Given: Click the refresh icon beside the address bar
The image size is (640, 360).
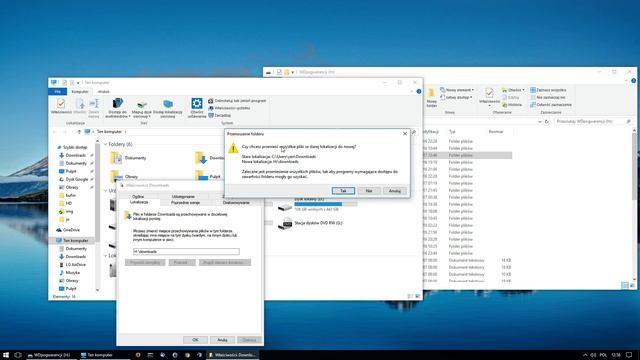Looking at the screenshot, I should click(547, 122).
